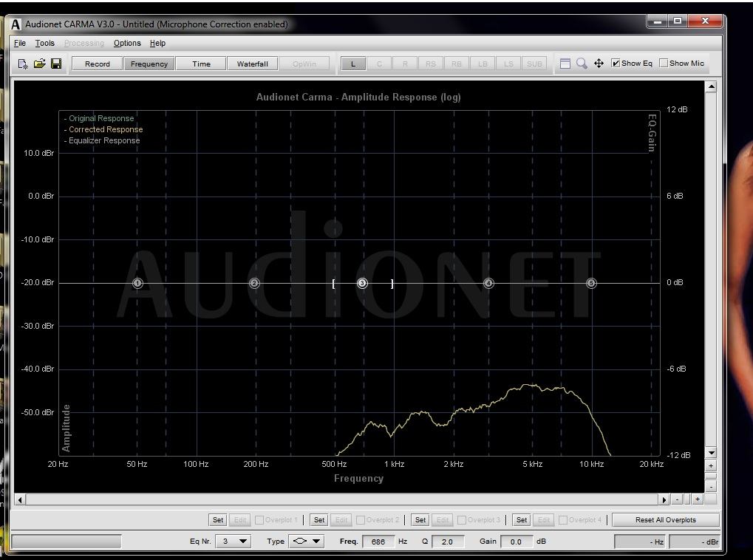The width and height of the screenshot is (753, 560).
Task: Click vertical zoom plus button
Action: (x=711, y=466)
